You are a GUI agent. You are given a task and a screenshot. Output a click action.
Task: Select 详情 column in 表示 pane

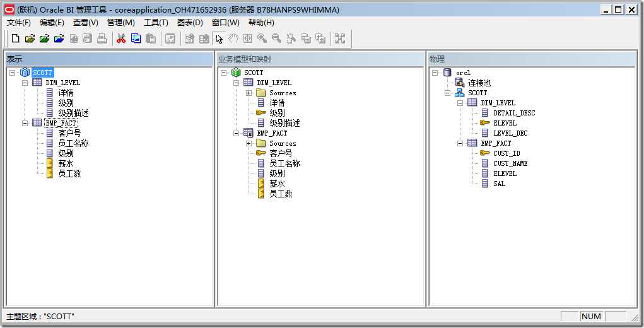(x=66, y=93)
